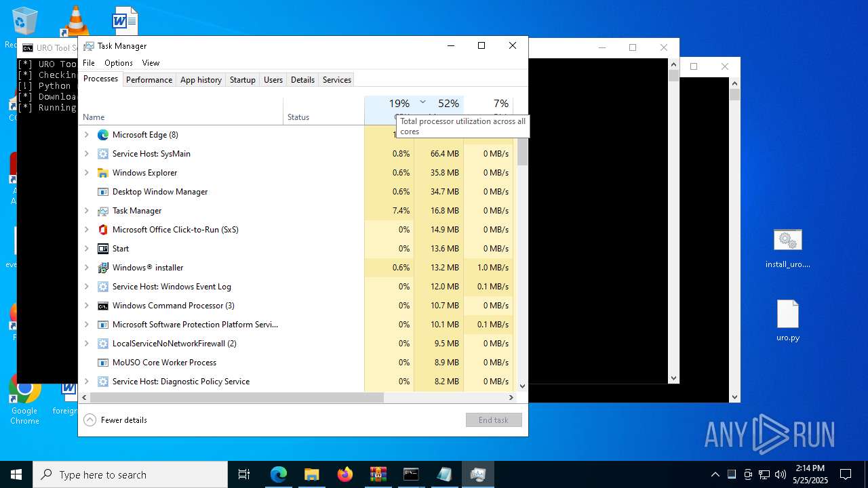The image size is (868, 488).
Task: Click the Task View taskbar icon
Action: 244,474
